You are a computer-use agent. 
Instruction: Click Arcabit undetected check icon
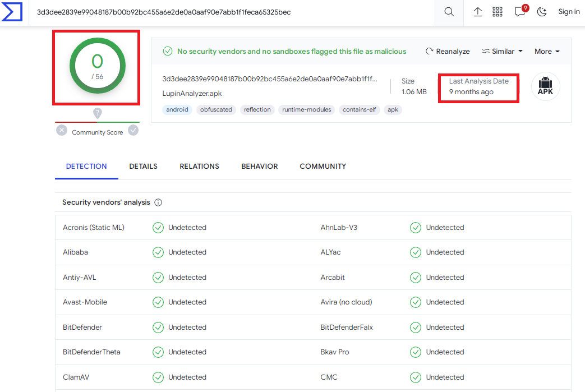[416, 278]
